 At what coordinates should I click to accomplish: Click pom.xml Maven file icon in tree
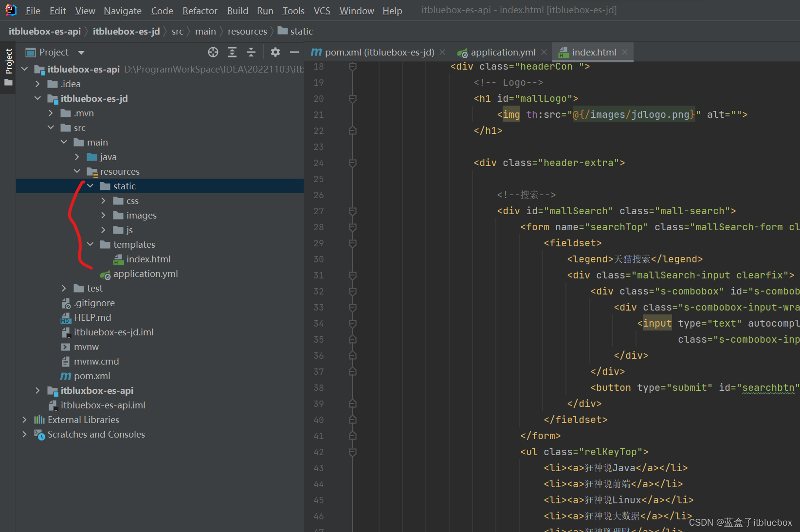66,376
